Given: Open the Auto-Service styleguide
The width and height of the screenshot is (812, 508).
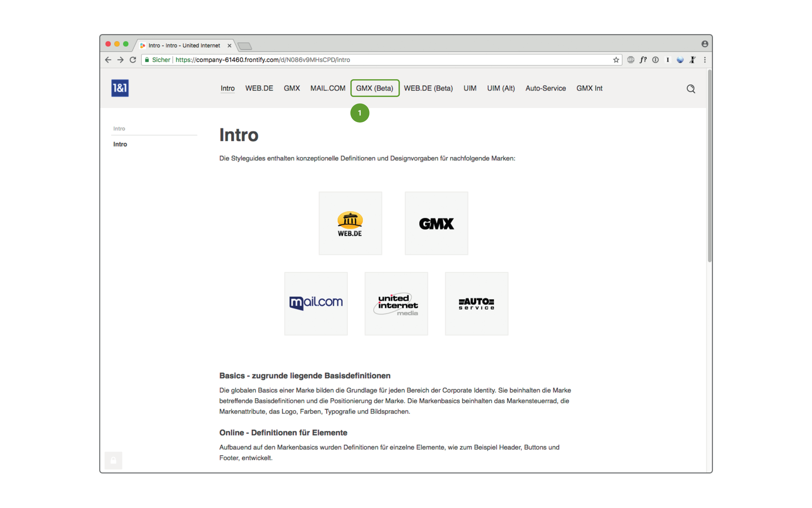Looking at the screenshot, I should point(545,88).
